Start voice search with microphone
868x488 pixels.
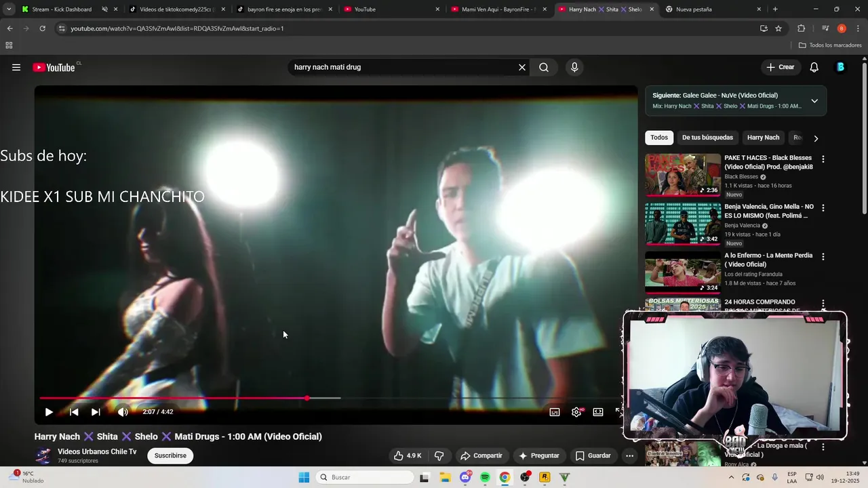click(x=574, y=67)
